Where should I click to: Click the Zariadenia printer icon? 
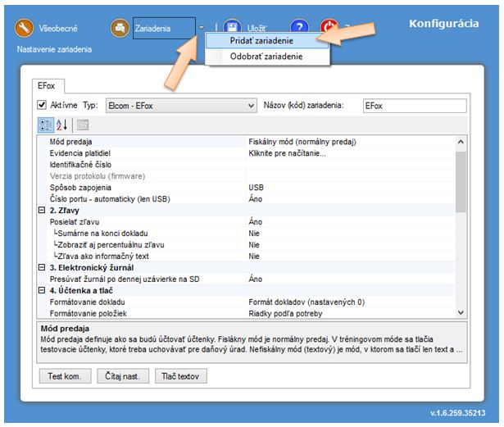point(120,28)
